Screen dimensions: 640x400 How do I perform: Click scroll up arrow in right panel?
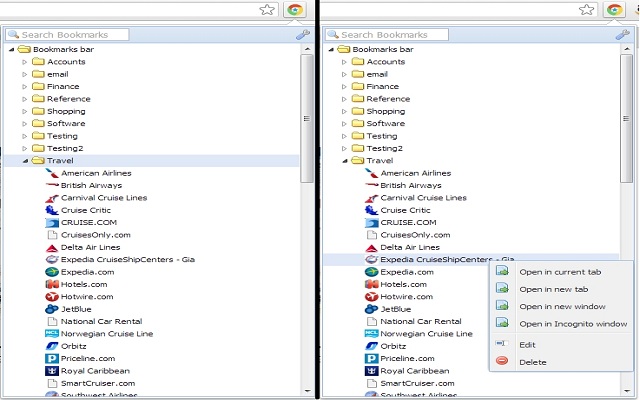tap(627, 49)
